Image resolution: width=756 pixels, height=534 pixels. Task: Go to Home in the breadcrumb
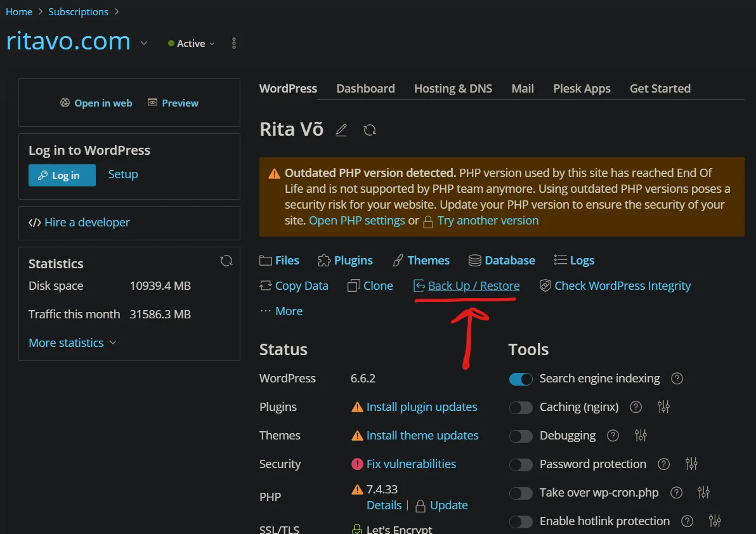[x=19, y=12]
